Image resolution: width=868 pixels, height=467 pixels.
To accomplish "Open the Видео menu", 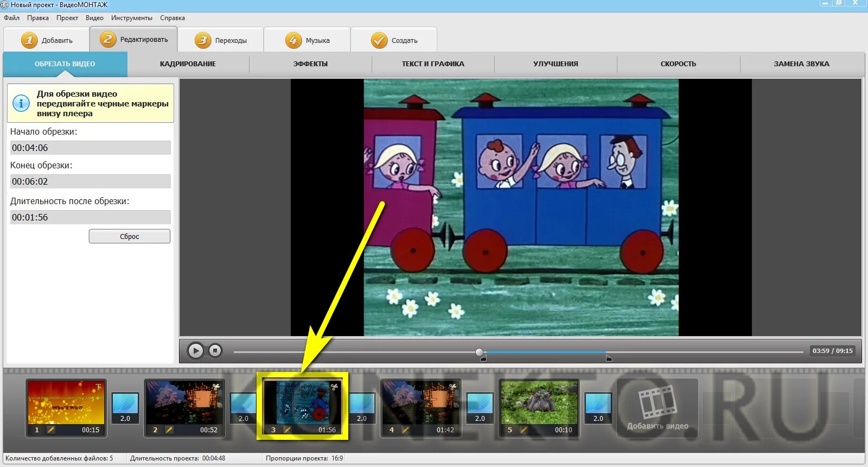I will (x=94, y=18).
